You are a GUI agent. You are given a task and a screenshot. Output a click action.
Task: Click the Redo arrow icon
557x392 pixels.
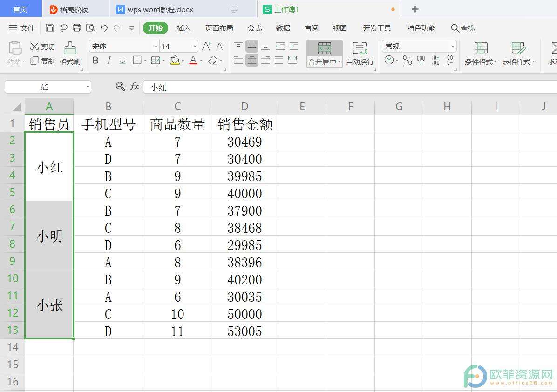(117, 28)
